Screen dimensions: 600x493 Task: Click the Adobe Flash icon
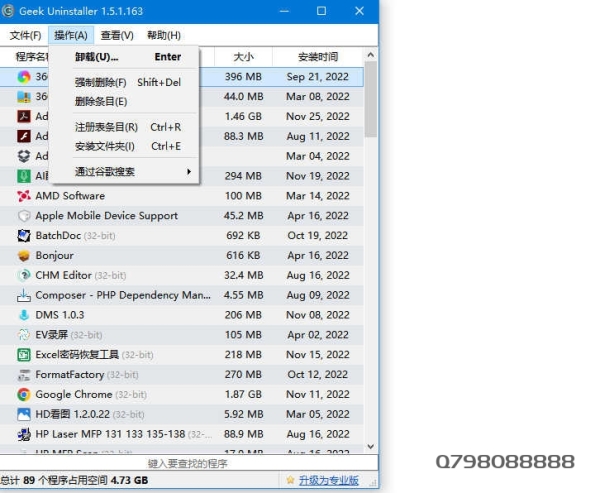[x=24, y=136]
